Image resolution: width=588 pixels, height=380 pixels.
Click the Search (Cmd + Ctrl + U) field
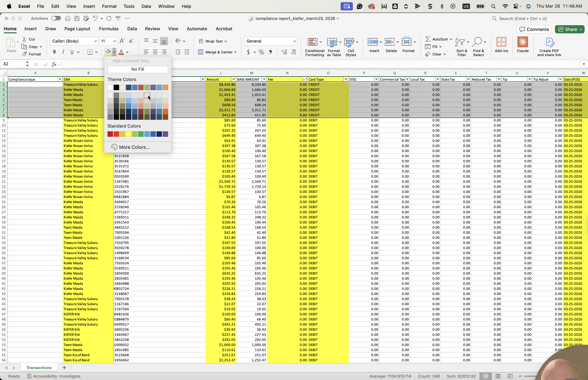pyautogui.click(x=537, y=19)
